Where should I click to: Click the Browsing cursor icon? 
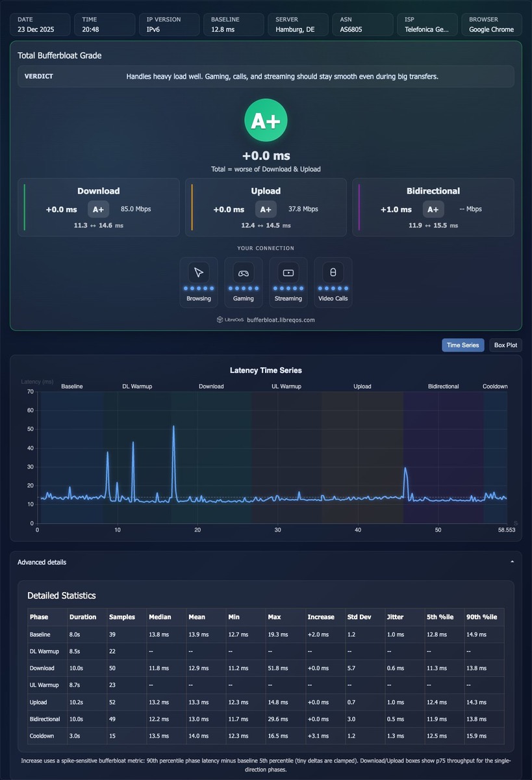click(199, 272)
